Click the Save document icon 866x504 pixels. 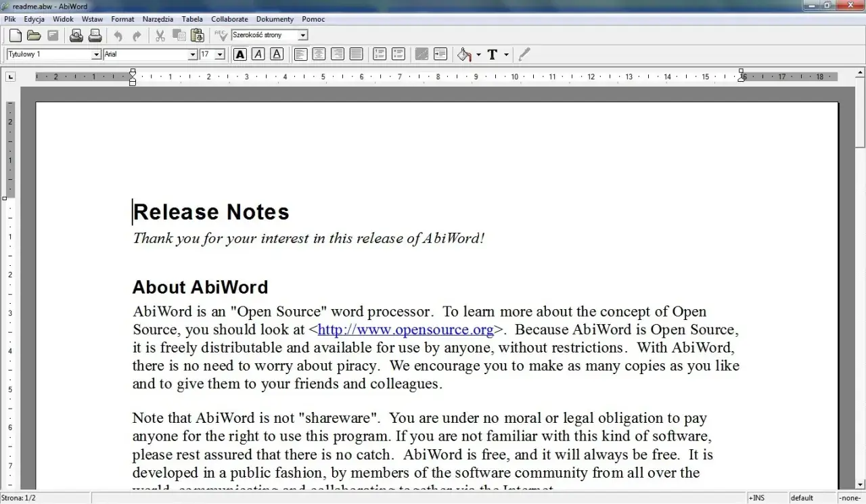click(53, 35)
